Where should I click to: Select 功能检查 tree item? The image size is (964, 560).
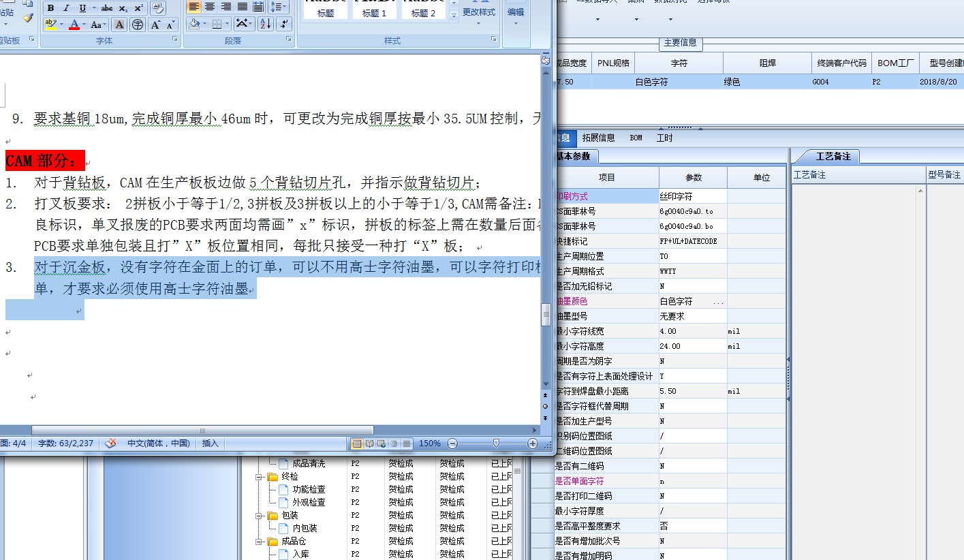point(309,489)
